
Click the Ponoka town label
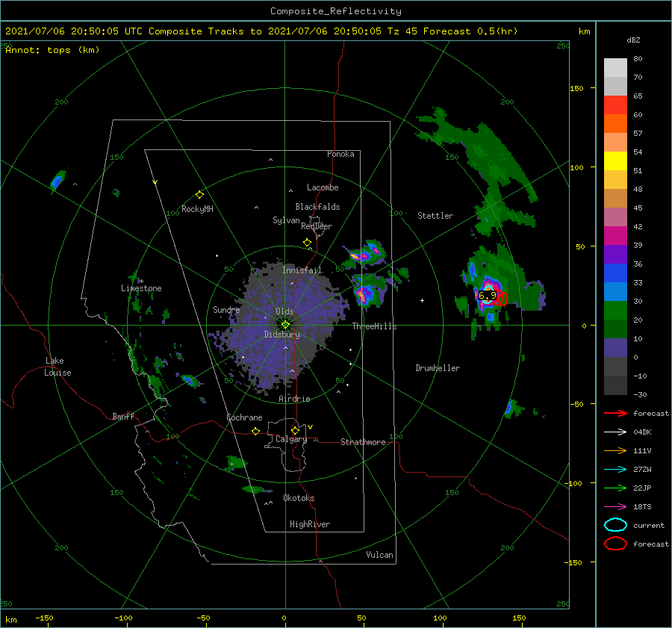point(340,154)
